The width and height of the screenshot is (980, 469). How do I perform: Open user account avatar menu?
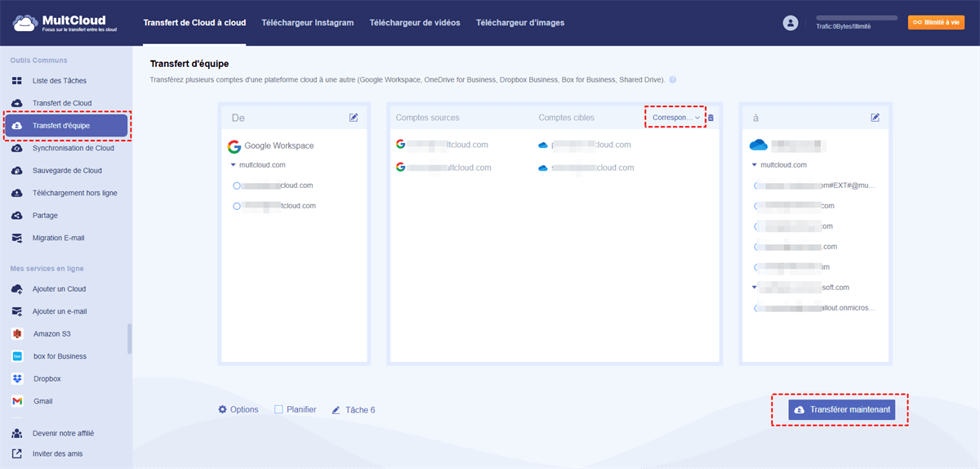pos(790,24)
